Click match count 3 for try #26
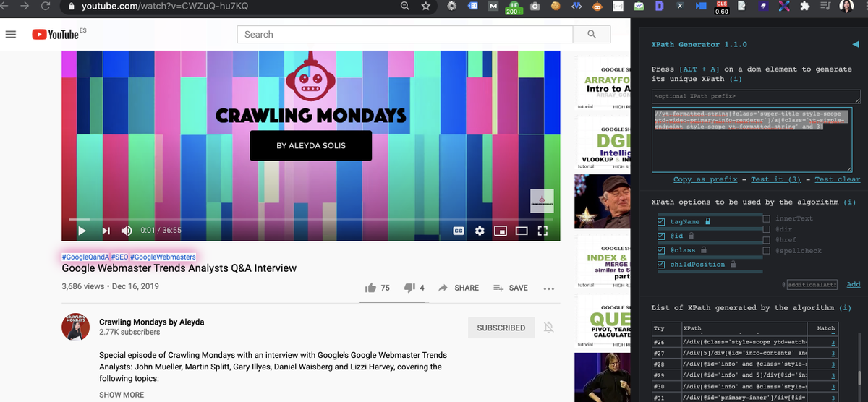 [x=833, y=342]
